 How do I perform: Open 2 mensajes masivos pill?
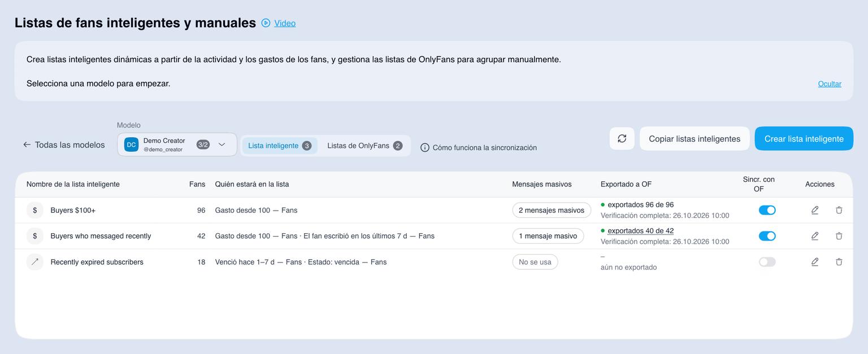click(552, 210)
